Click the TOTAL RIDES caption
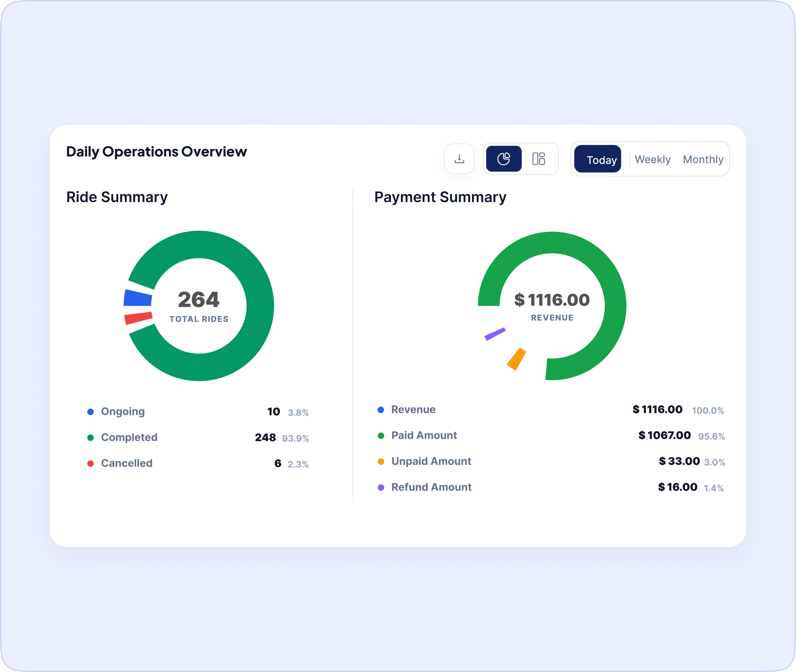 (199, 319)
